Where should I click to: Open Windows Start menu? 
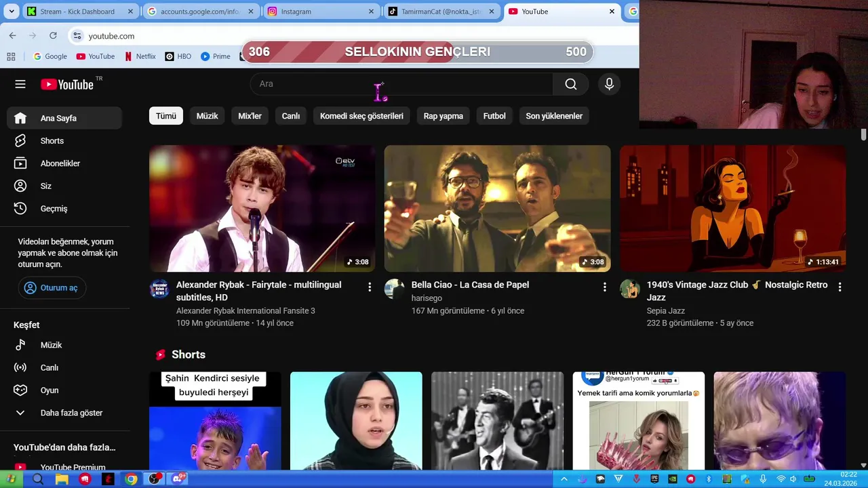pos(11,479)
